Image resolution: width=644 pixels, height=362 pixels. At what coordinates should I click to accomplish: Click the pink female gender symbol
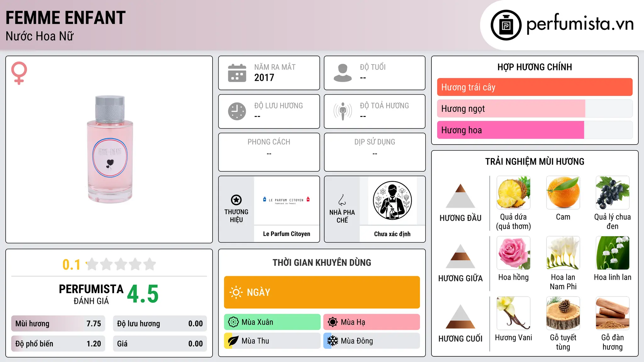tap(19, 73)
